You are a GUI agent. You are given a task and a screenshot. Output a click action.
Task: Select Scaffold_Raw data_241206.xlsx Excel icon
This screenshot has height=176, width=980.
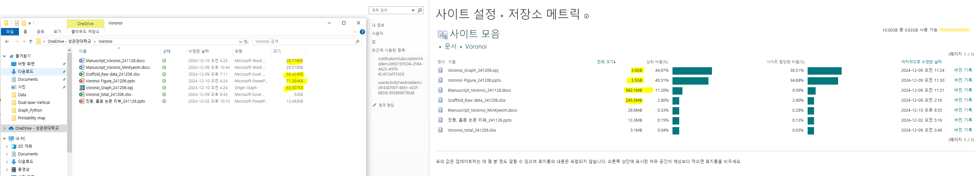click(82, 74)
